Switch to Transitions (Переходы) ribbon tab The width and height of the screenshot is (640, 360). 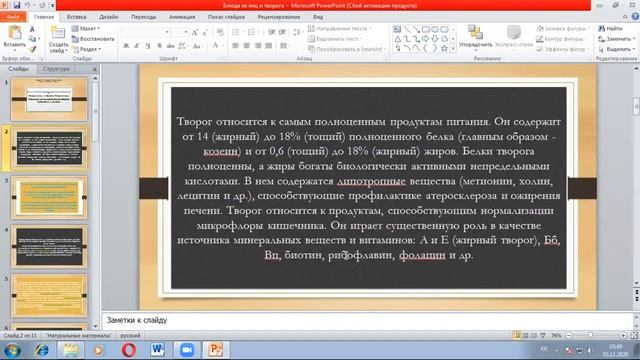point(144,17)
